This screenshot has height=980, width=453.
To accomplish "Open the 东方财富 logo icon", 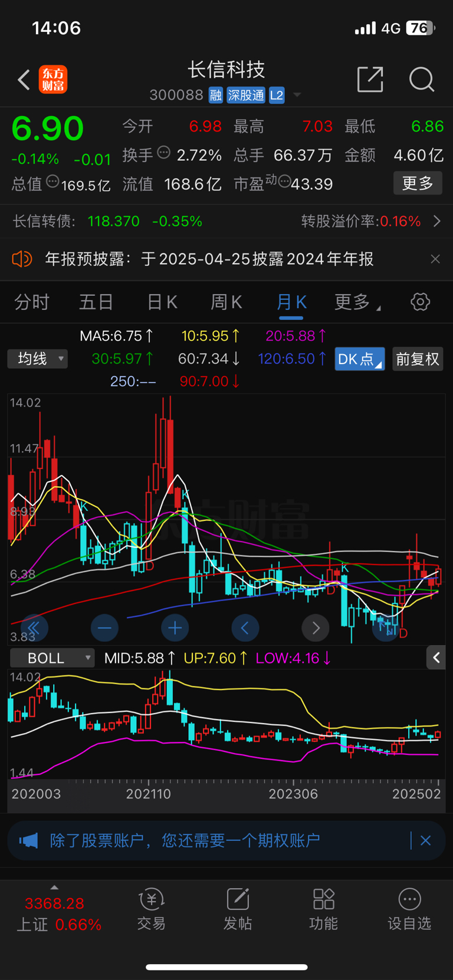I will pyautogui.click(x=53, y=80).
